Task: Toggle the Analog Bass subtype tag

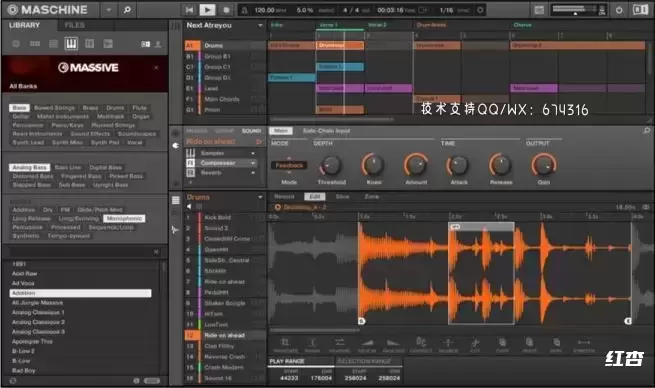Action: tap(30, 167)
